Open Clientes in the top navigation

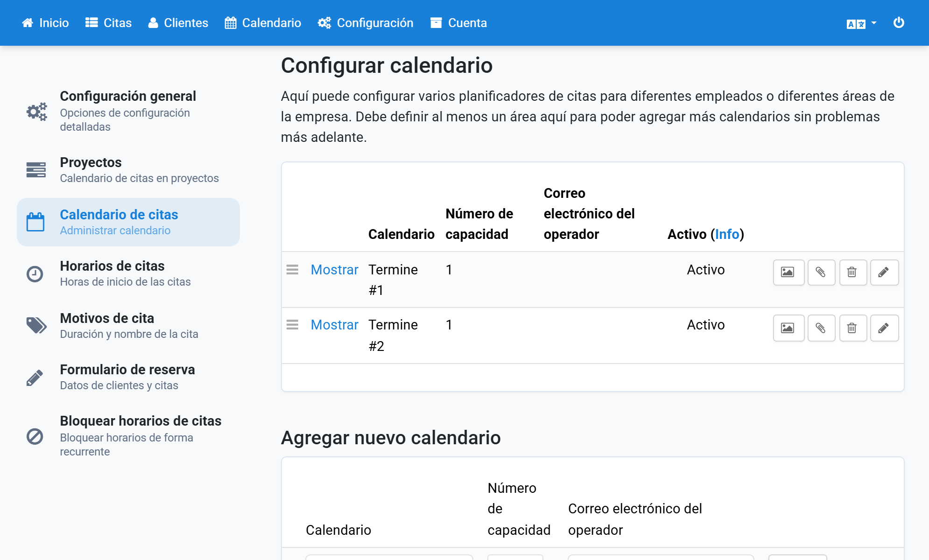coord(178,23)
